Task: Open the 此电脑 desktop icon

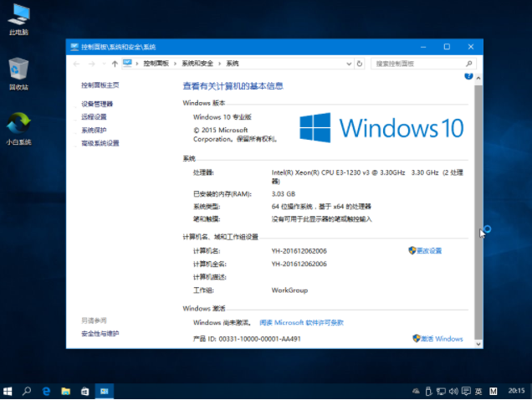Action: coord(19,20)
